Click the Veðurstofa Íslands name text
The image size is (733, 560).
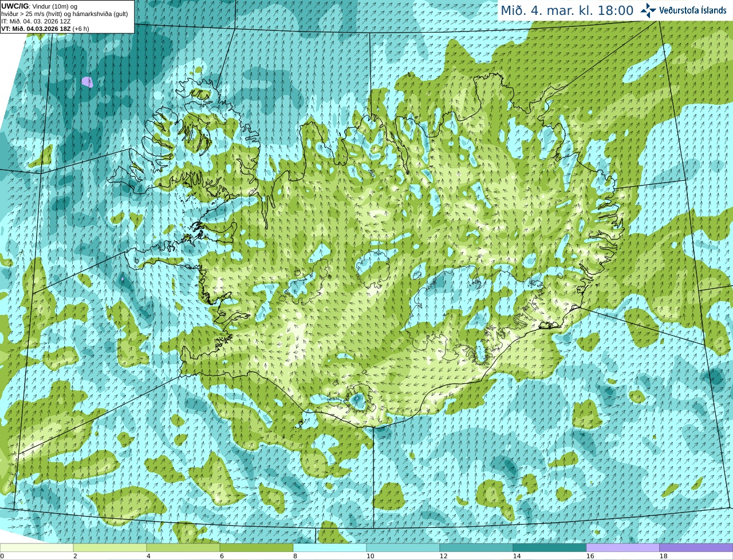(693, 10)
